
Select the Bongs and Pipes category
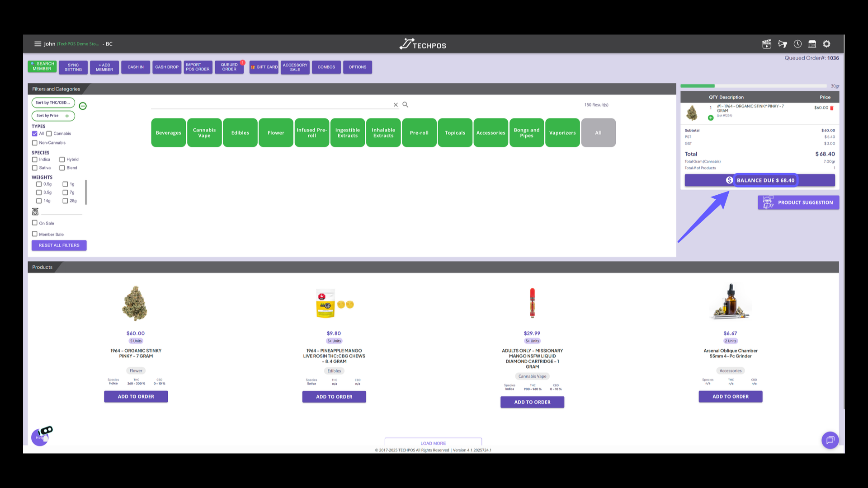pos(527,133)
